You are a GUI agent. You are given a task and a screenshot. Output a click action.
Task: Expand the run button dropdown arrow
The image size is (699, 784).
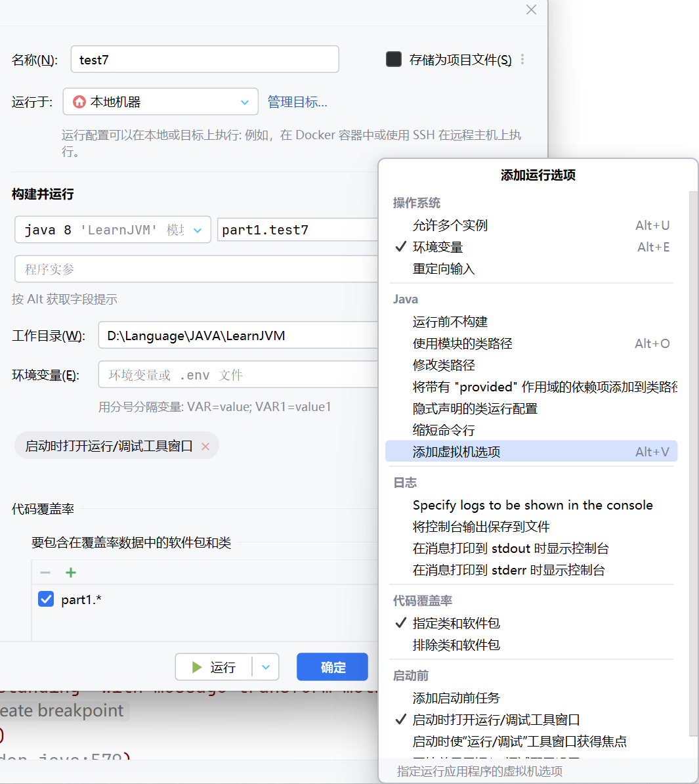pos(266,666)
